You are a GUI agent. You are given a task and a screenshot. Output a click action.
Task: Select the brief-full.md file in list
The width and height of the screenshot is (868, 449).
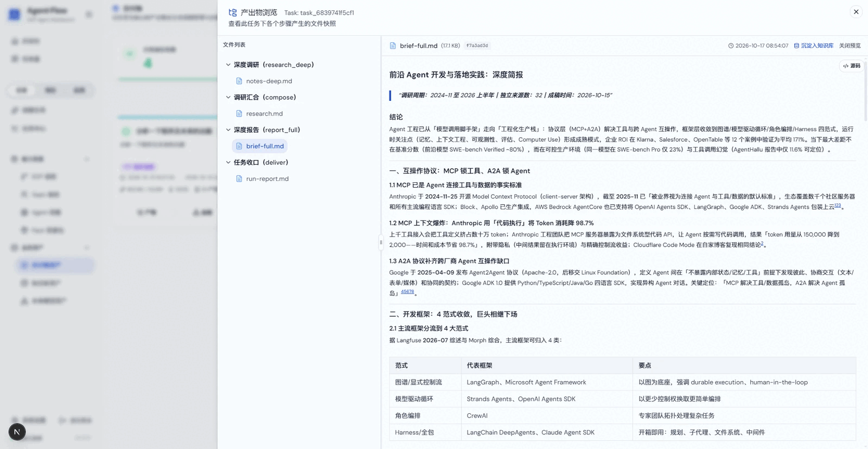pos(259,146)
